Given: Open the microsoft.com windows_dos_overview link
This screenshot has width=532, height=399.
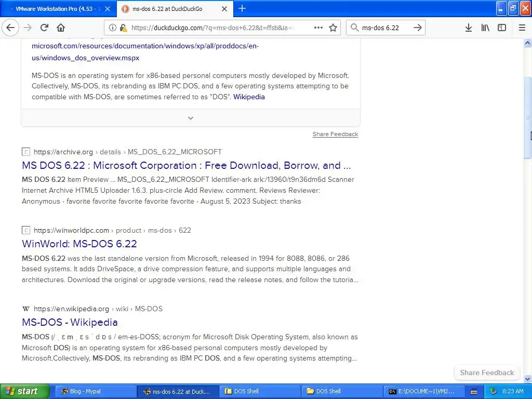Looking at the screenshot, I should [145, 52].
